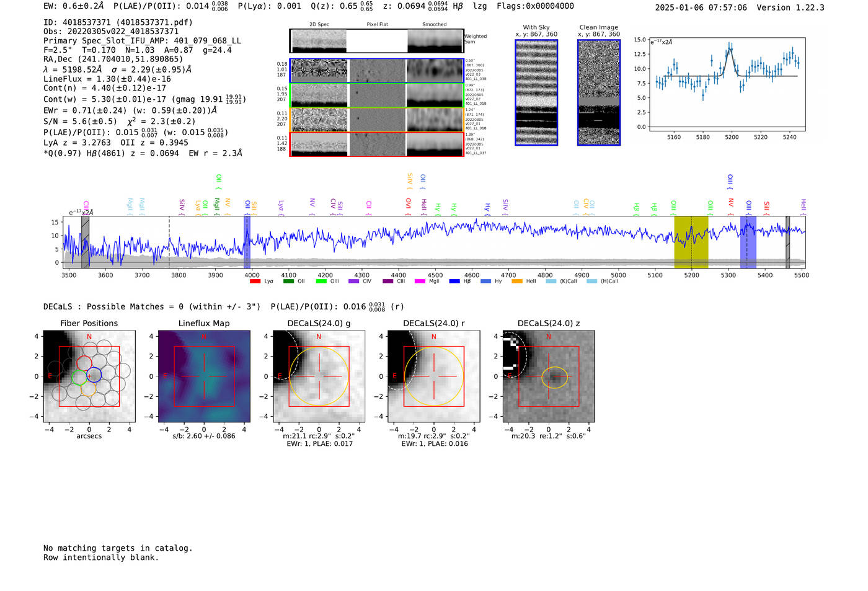Click the Weighted Sum 2D Spec cutout
The height and width of the screenshot is (591, 868).
coord(319,41)
